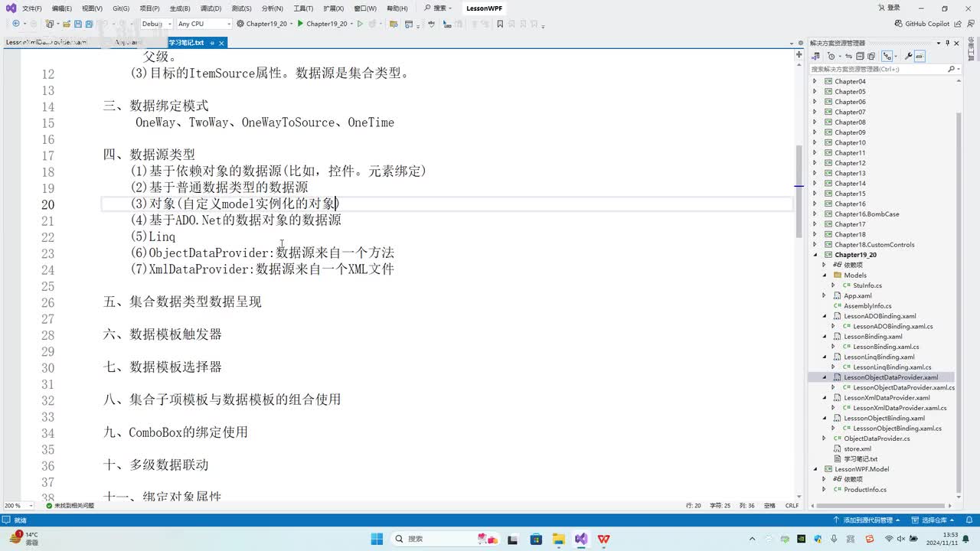Select StuInfo.cs in Solution Explorer
The image size is (980, 551).
867,285
